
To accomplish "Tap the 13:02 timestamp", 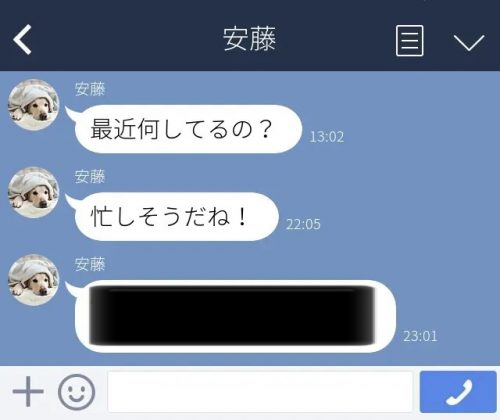I will tap(327, 137).
